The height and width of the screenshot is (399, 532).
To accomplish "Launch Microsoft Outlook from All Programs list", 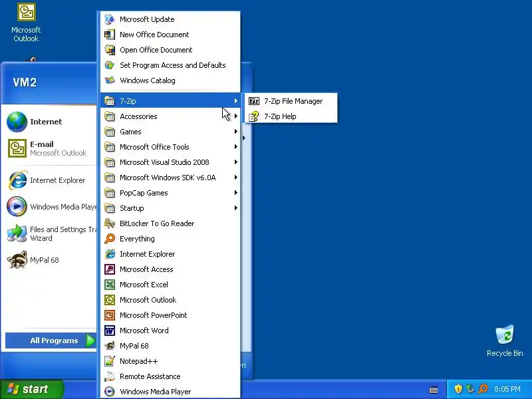I will click(170, 300).
